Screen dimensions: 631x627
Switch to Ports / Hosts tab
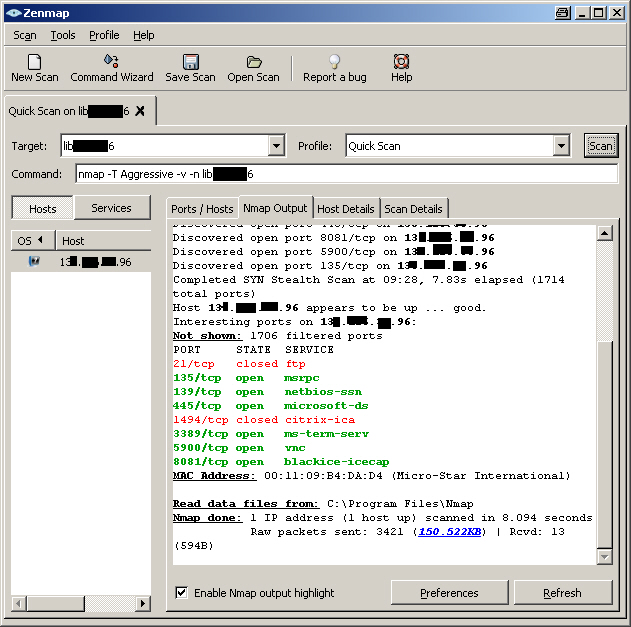click(202, 209)
